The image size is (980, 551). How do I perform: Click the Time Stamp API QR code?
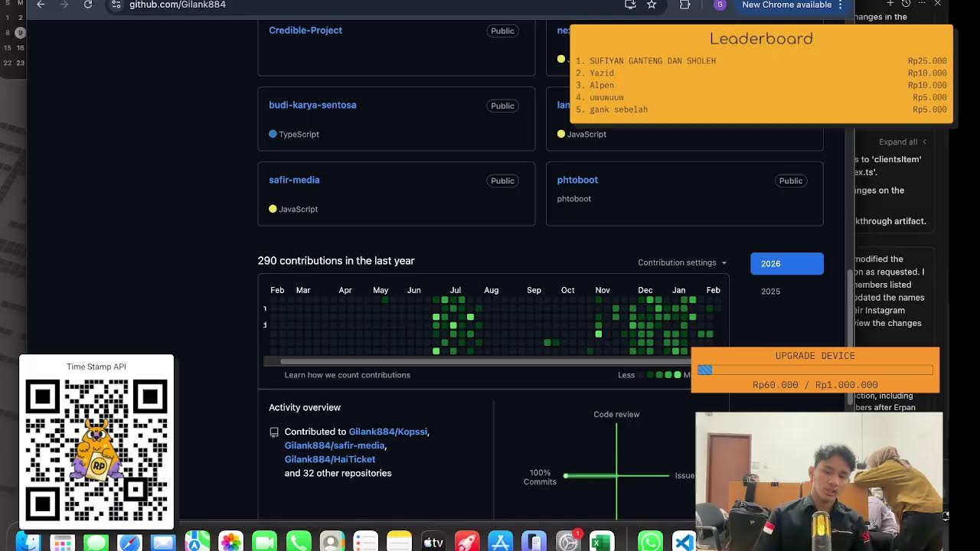(x=96, y=448)
